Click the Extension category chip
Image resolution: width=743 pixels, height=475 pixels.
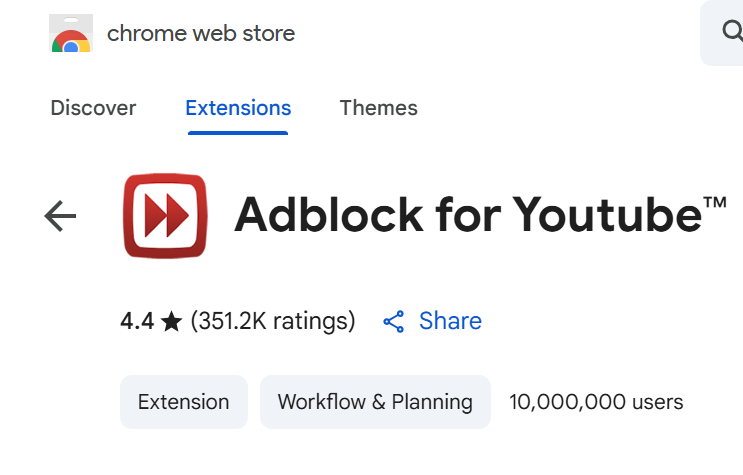click(184, 402)
